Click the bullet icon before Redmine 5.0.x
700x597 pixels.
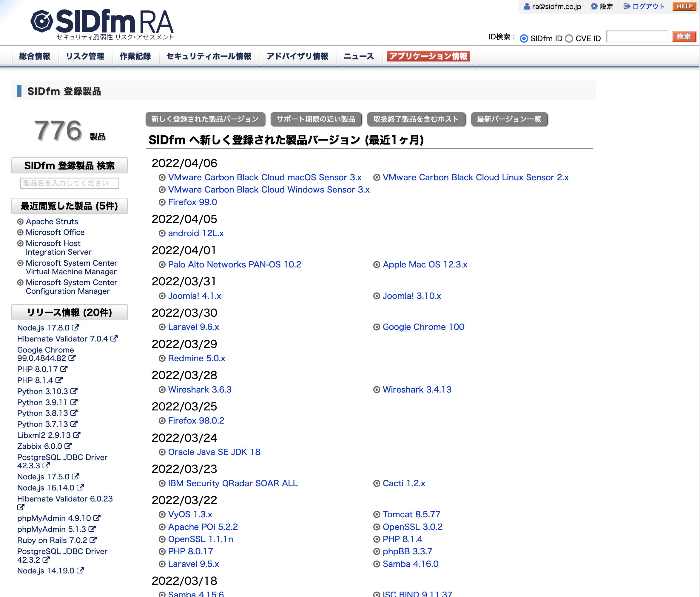[162, 358]
